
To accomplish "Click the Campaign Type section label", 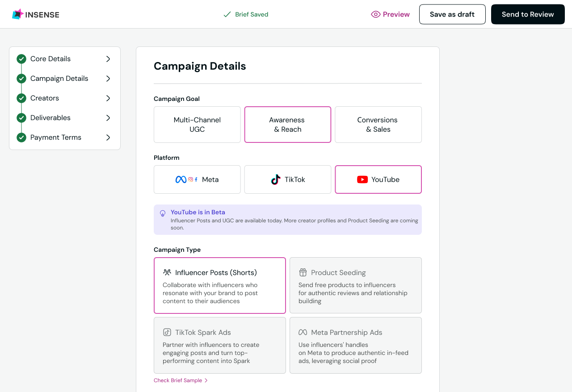I will (177, 250).
